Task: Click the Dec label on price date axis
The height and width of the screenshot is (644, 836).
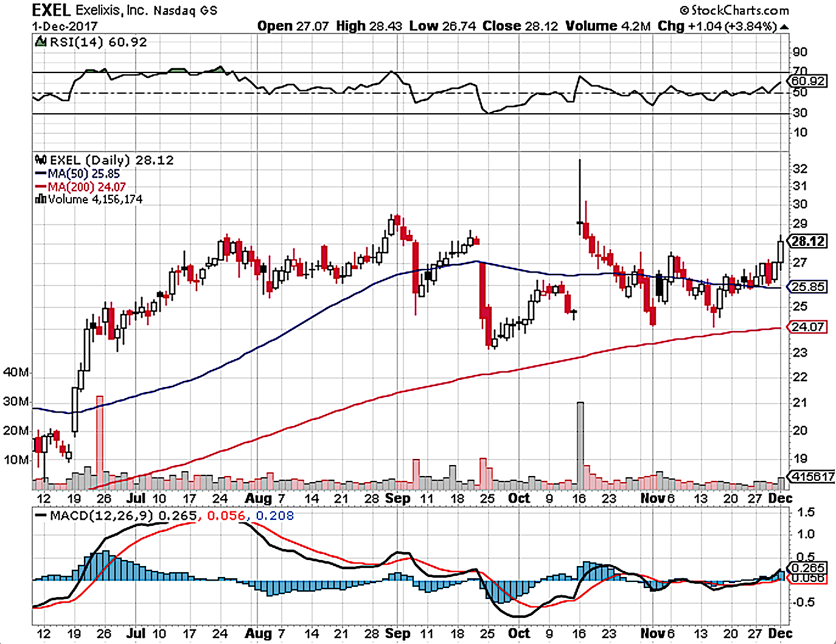Action: point(781,498)
